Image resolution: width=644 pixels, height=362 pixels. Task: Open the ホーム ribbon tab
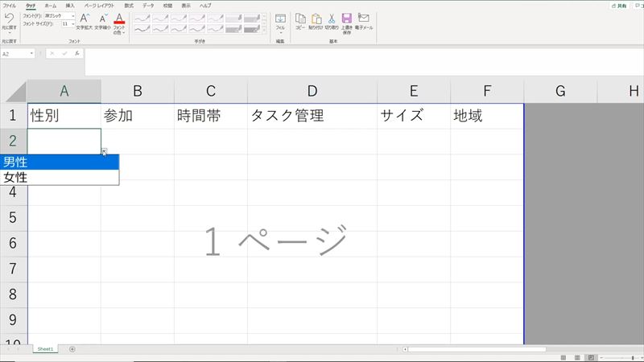coord(49,5)
